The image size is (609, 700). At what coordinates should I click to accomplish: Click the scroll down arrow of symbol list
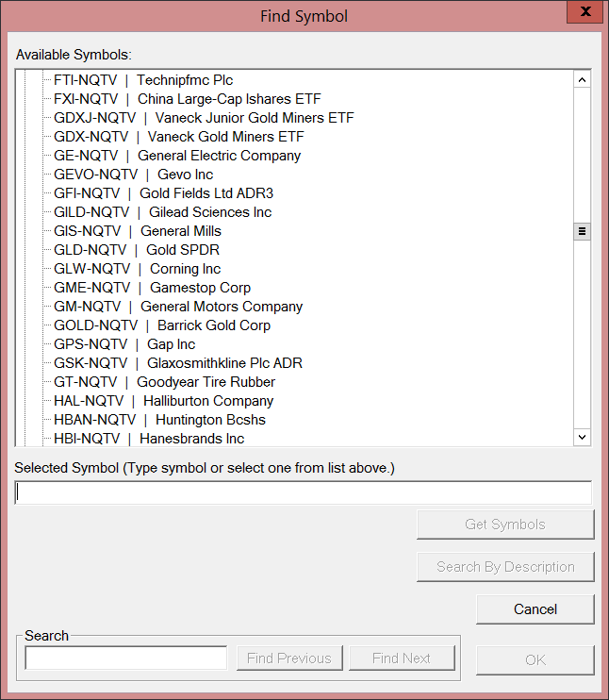click(x=582, y=437)
